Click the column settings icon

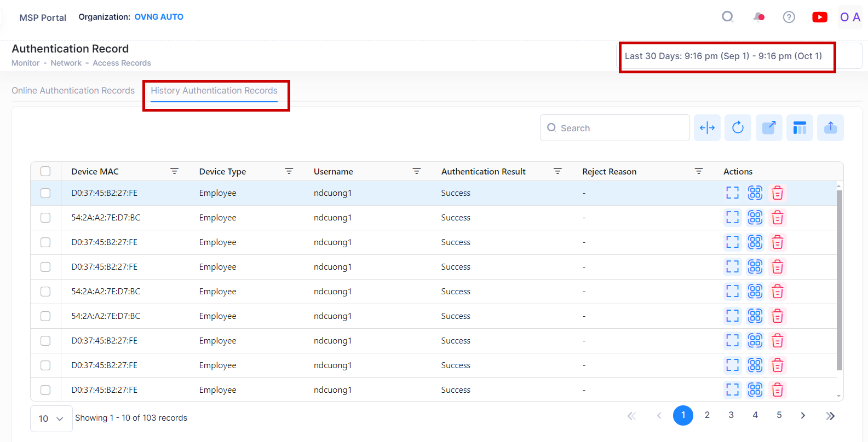coord(800,128)
